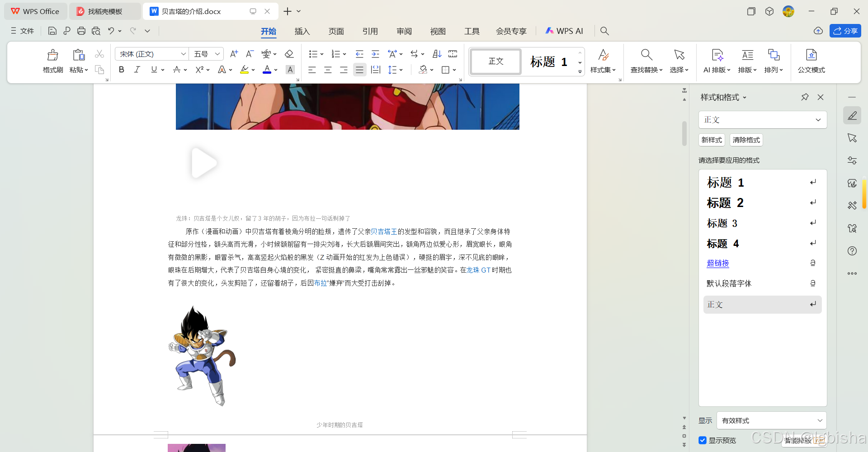This screenshot has height=452, width=868.
Task: Click the Decrease indent icon
Action: point(359,54)
